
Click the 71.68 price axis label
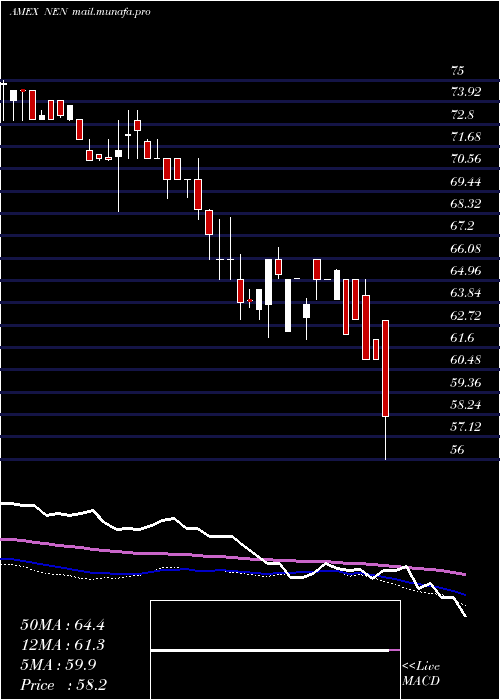pyautogui.click(x=467, y=137)
